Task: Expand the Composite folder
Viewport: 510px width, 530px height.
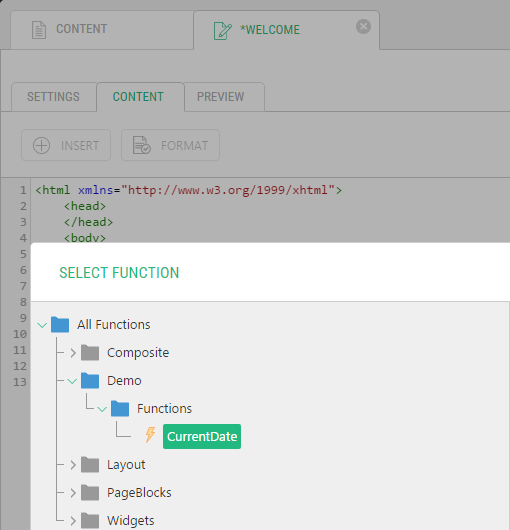Action: (x=73, y=353)
